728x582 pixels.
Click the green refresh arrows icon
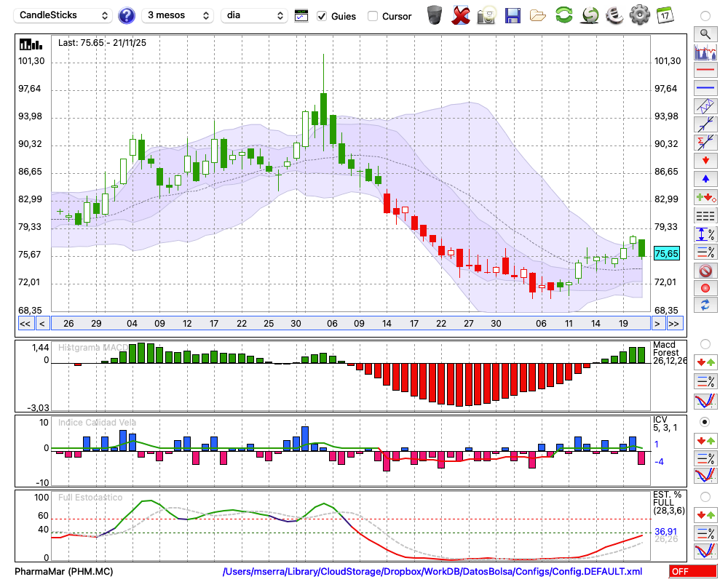point(563,15)
